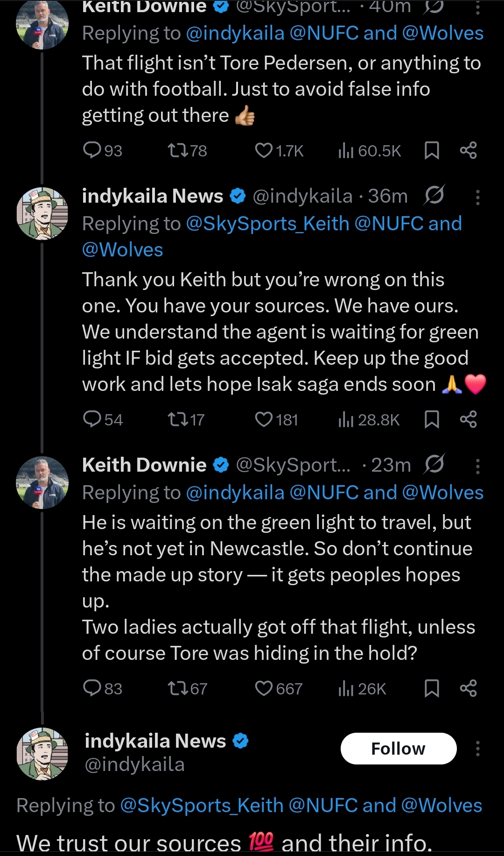Like Keith's tweet with 1.7K likes
The width and height of the screenshot is (504, 856).
[264, 150]
